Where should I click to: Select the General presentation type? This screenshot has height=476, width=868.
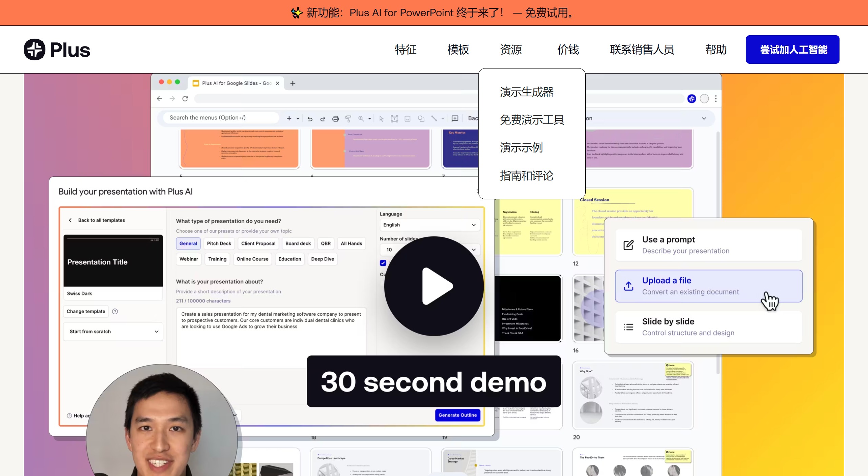(188, 243)
